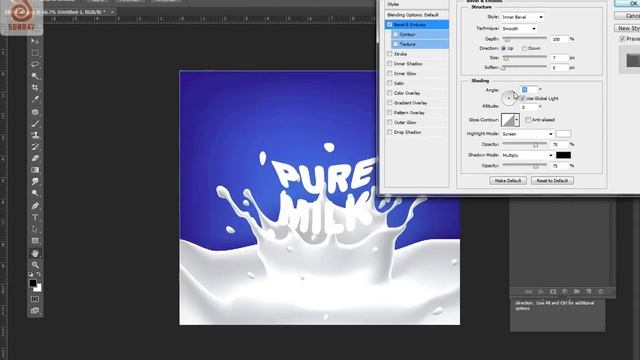Create new group folder icon in Layers panel

(577, 292)
